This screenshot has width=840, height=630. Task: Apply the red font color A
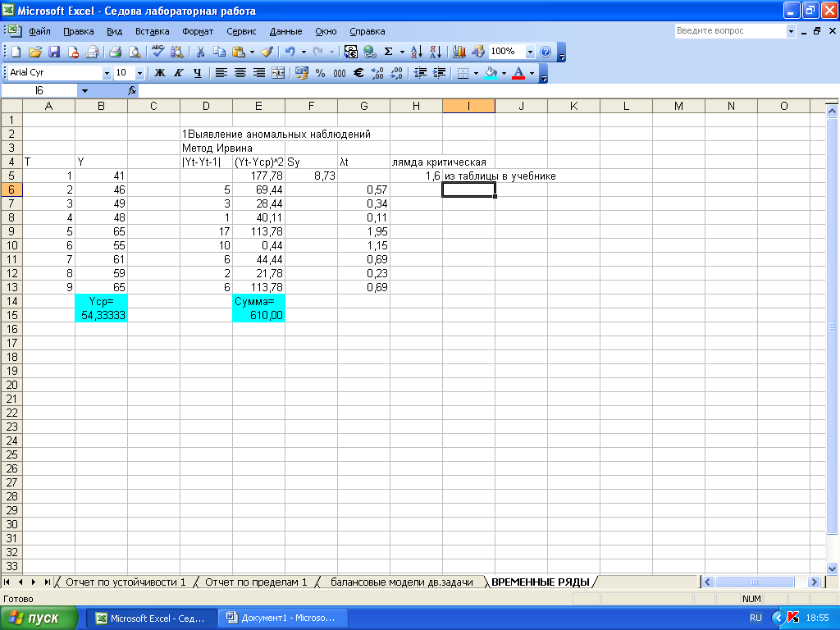coord(518,73)
